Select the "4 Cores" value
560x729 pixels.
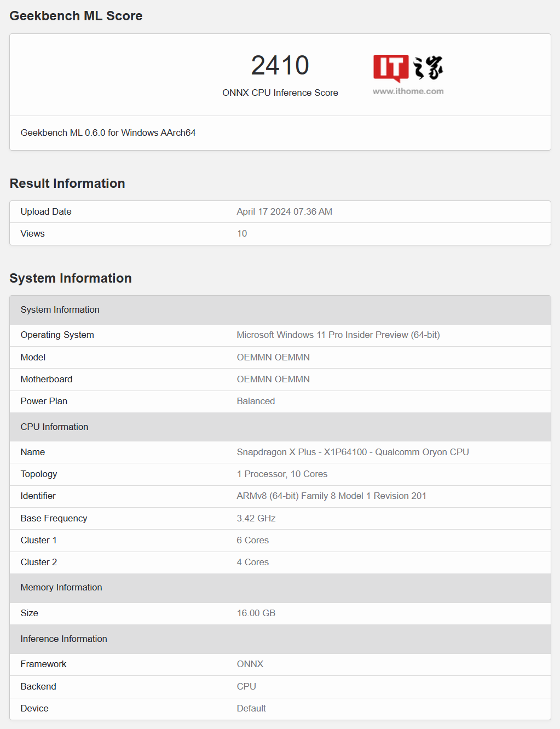point(253,562)
